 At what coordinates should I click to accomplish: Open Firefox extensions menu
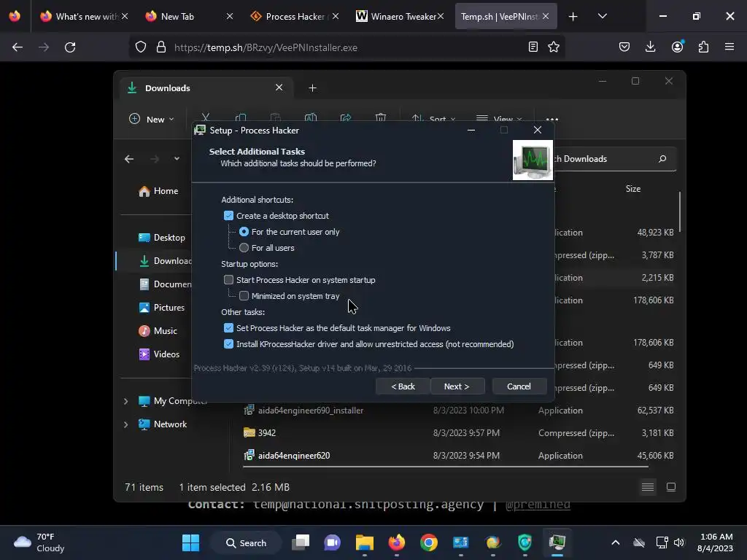[x=703, y=47]
